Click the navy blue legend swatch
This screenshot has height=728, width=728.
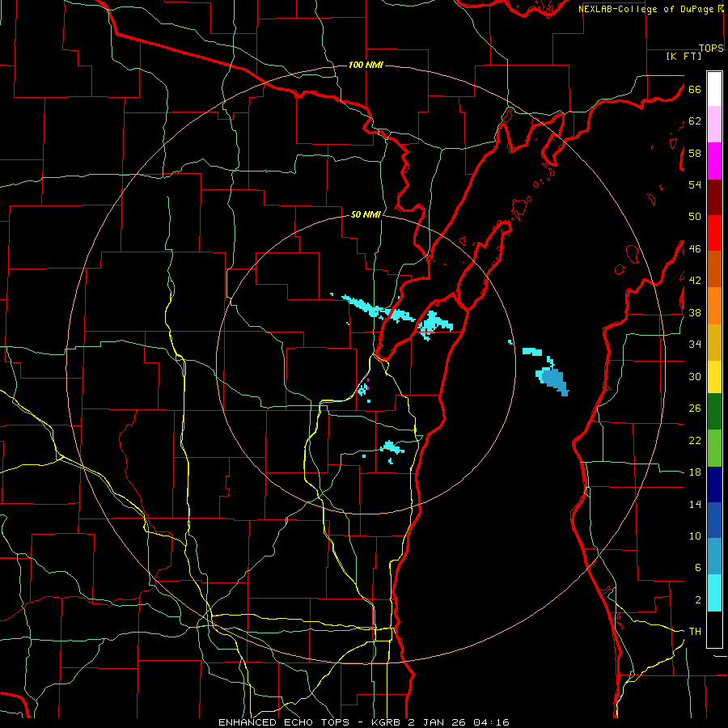[x=714, y=485]
